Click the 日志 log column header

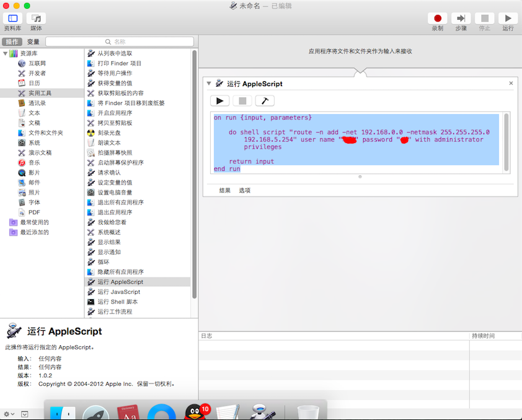click(334, 336)
